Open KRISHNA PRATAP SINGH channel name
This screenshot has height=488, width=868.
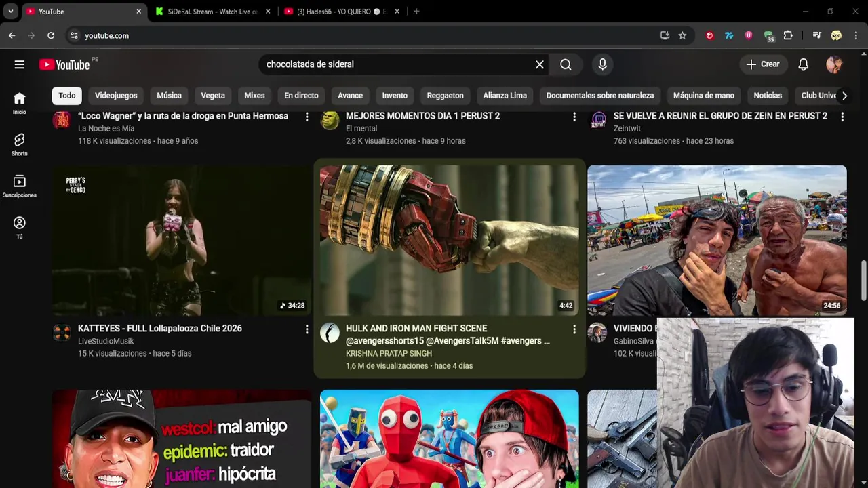(x=389, y=353)
